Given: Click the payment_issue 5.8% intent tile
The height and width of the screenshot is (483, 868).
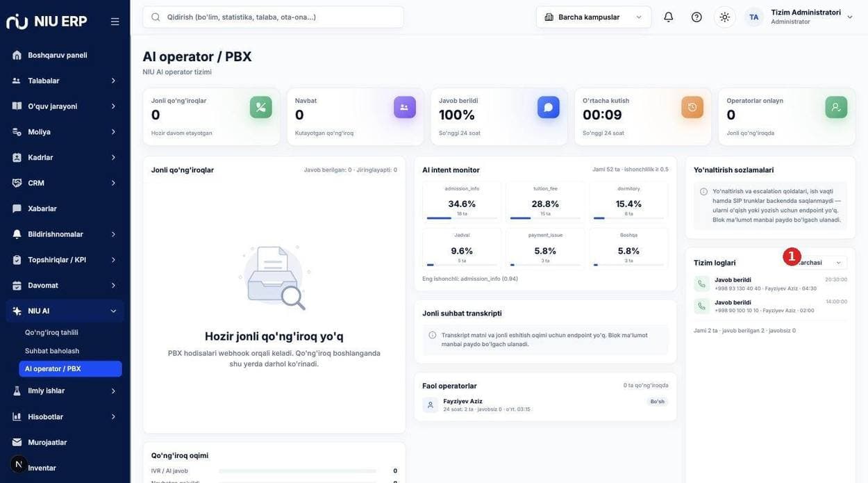Looking at the screenshot, I should click(545, 249).
